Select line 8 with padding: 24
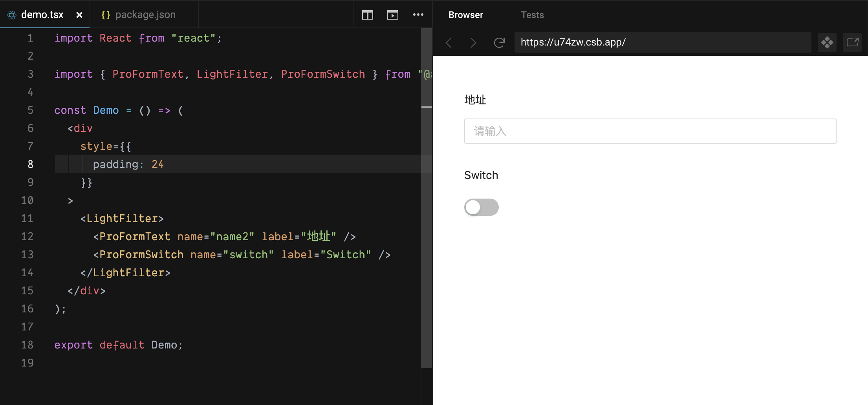Viewport: 868px width, 405px height. [128, 164]
